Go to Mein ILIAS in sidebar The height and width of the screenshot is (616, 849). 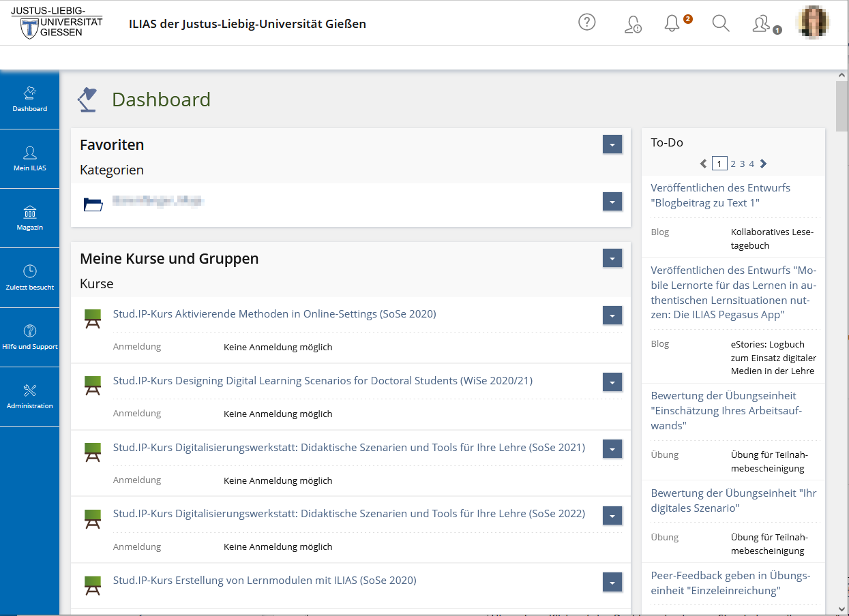coord(30,158)
